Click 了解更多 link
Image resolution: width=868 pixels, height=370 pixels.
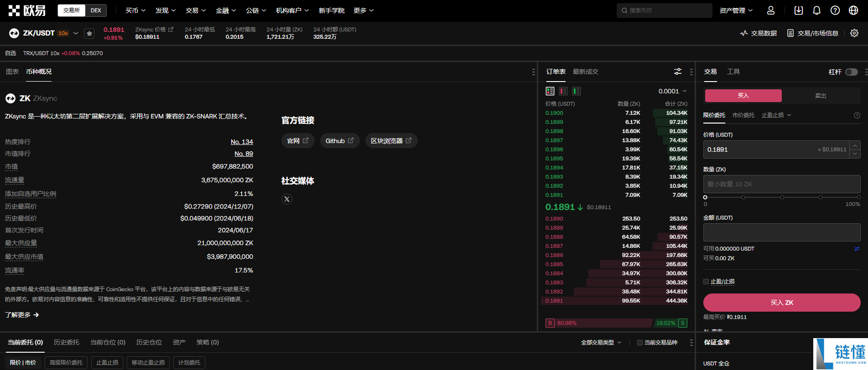point(22,315)
